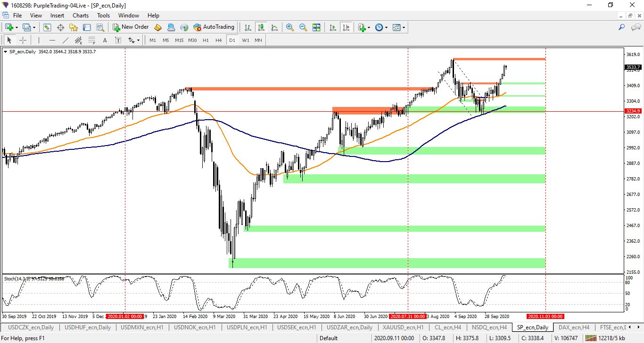Switch timeframe to M5

point(166,41)
